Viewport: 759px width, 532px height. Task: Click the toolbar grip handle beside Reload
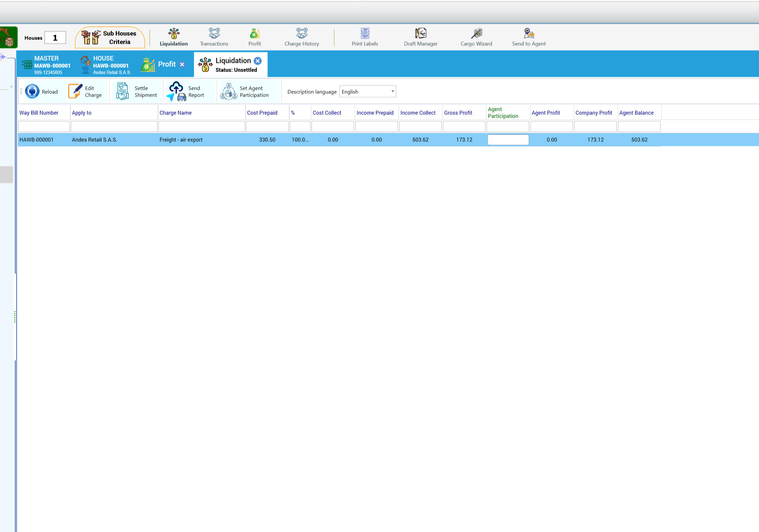[21, 91]
